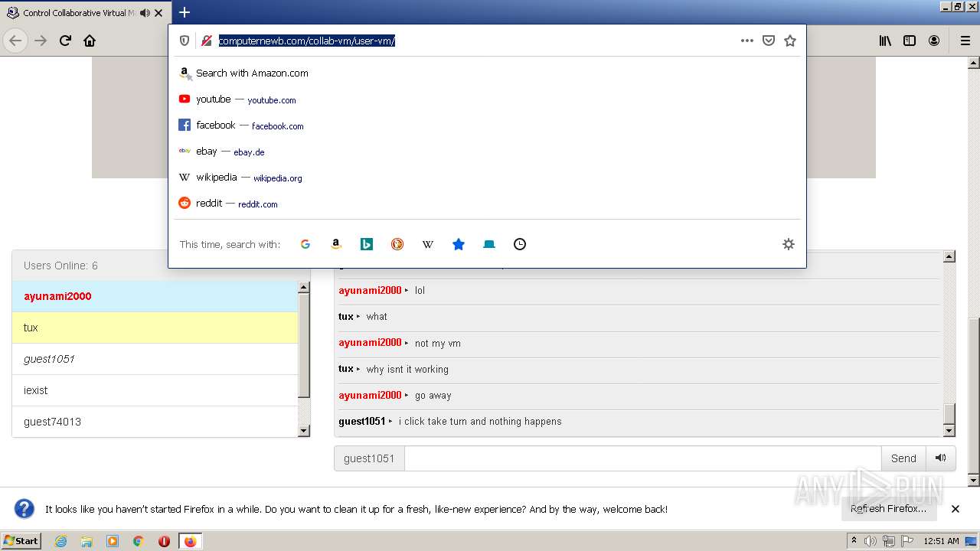Screen dimensions: 980x551
Task: Open Opera from taskbar
Action: [164, 541]
